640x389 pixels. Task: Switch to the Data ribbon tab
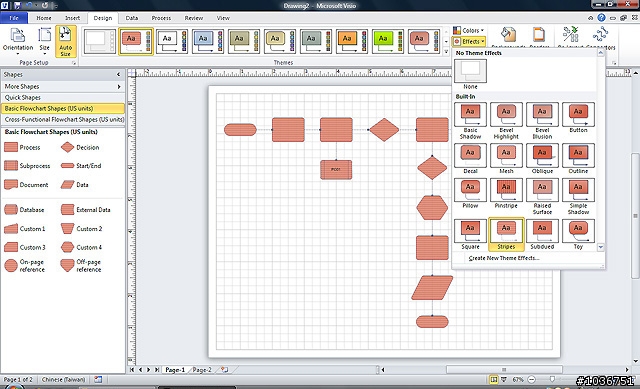131,18
